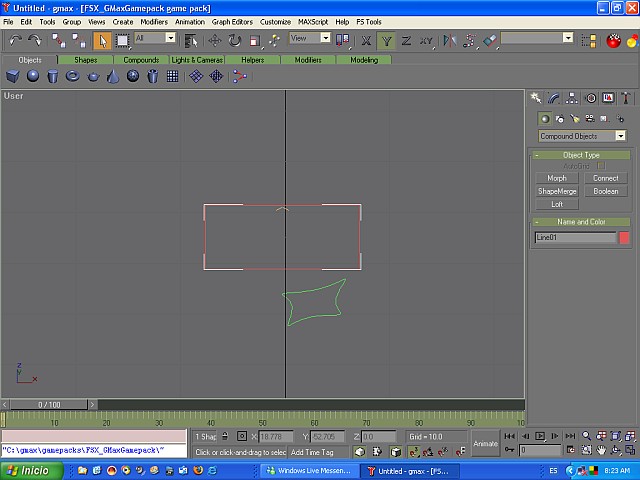Open the Hierarchy panel icon
Image resolution: width=640 pixels, height=480 pixels.
click(571, 98)
